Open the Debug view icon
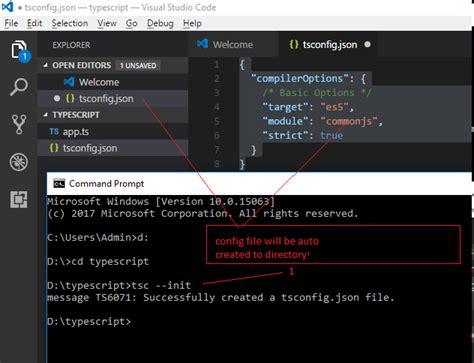 coord(19,162)
